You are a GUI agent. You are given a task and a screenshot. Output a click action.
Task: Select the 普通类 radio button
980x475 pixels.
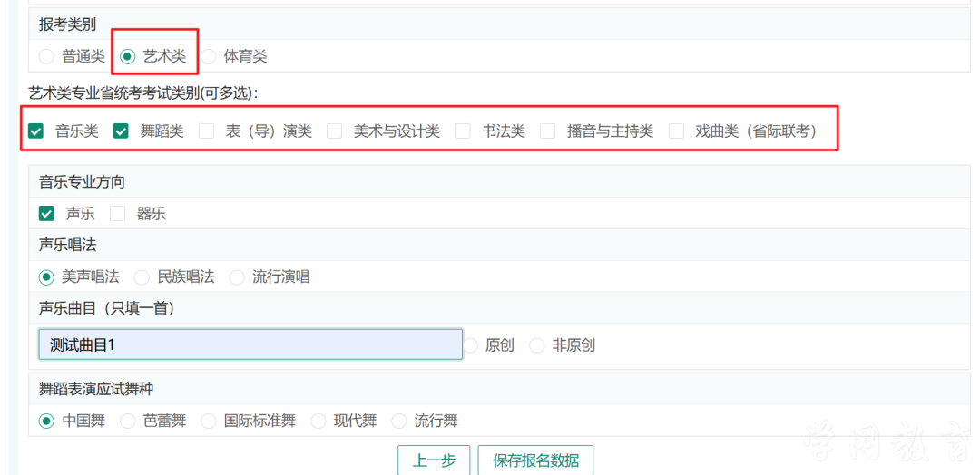(x=47, y=57)
